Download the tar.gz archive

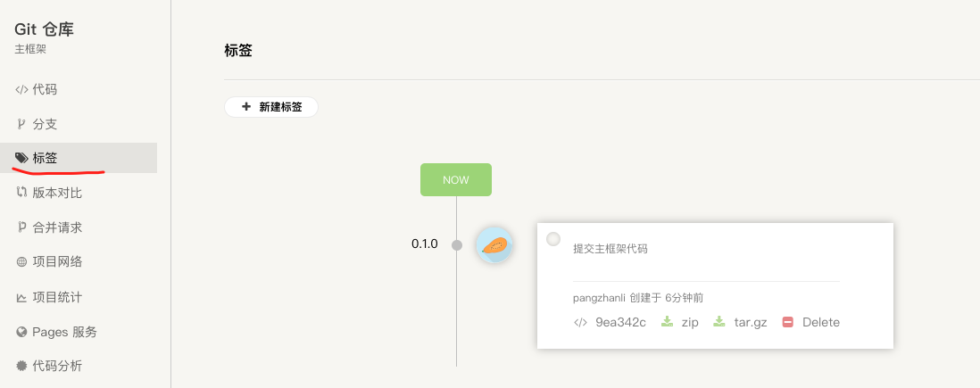741,322
